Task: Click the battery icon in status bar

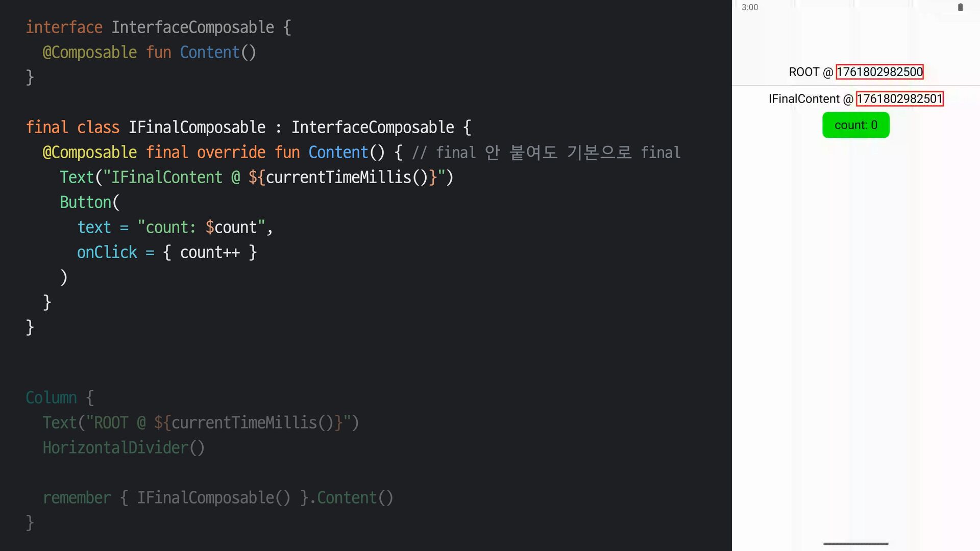Action: point(960,7)
